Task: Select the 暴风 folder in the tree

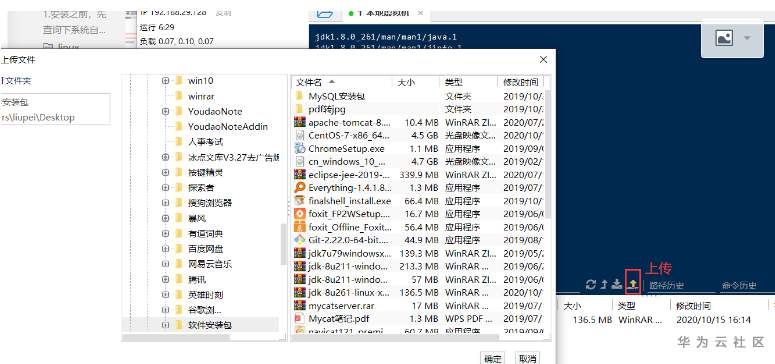Action: (197, 218)
